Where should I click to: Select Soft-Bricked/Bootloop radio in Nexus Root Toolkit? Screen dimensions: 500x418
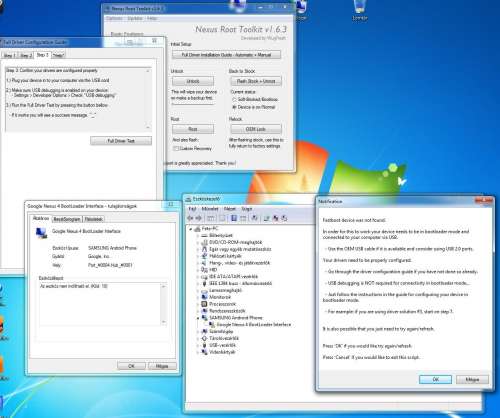[234, 100]
